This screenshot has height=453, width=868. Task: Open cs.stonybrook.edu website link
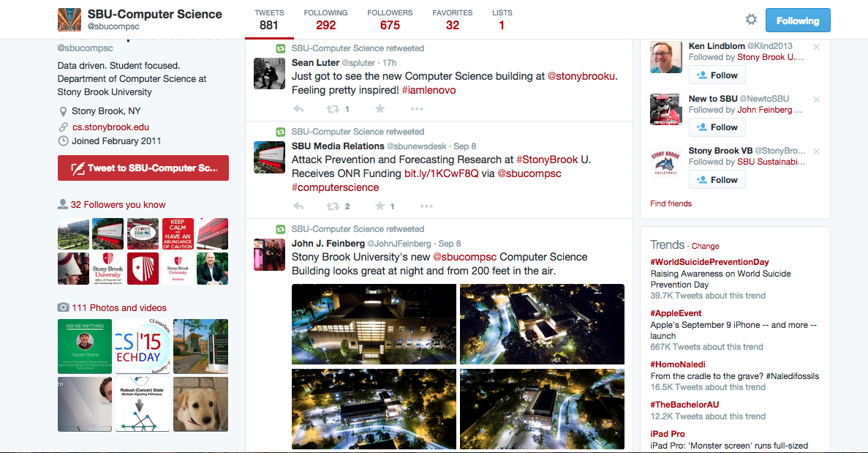[x=110, y=127]
